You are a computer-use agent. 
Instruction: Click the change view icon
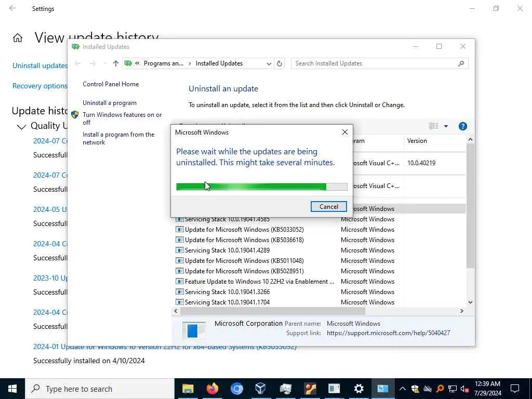click(434, 126)
